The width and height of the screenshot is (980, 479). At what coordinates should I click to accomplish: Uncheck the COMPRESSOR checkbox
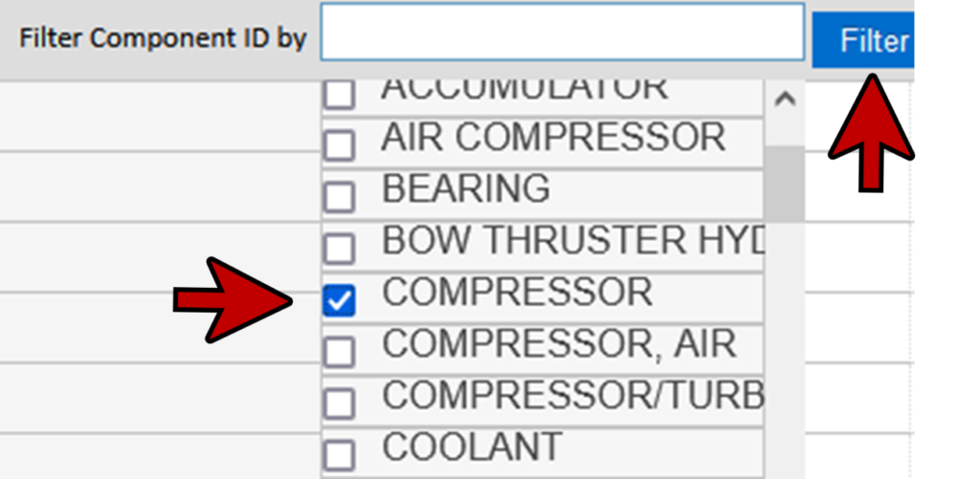point(339,300)
